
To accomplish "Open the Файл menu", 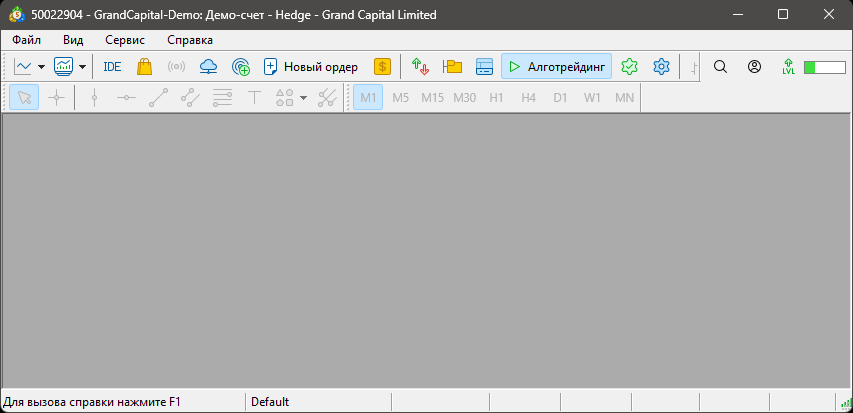I will 27,40.
